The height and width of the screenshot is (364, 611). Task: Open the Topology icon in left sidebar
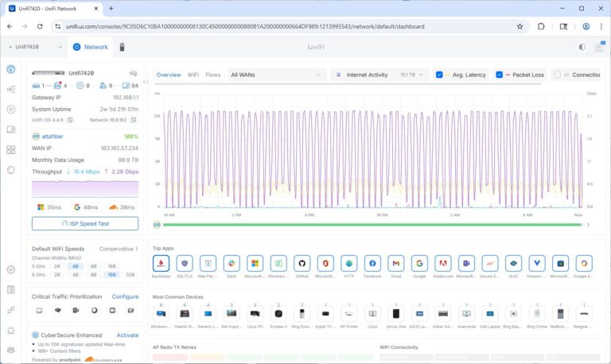pos(11,89)
